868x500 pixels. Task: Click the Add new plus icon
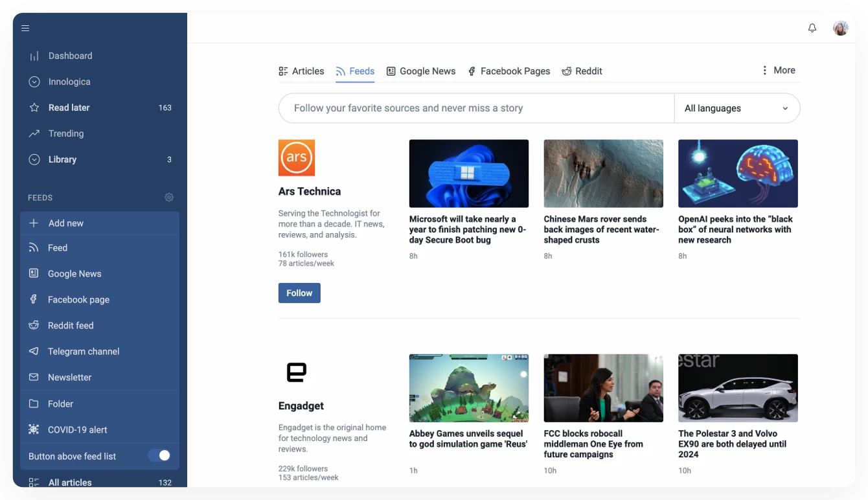tap(34, 223)
